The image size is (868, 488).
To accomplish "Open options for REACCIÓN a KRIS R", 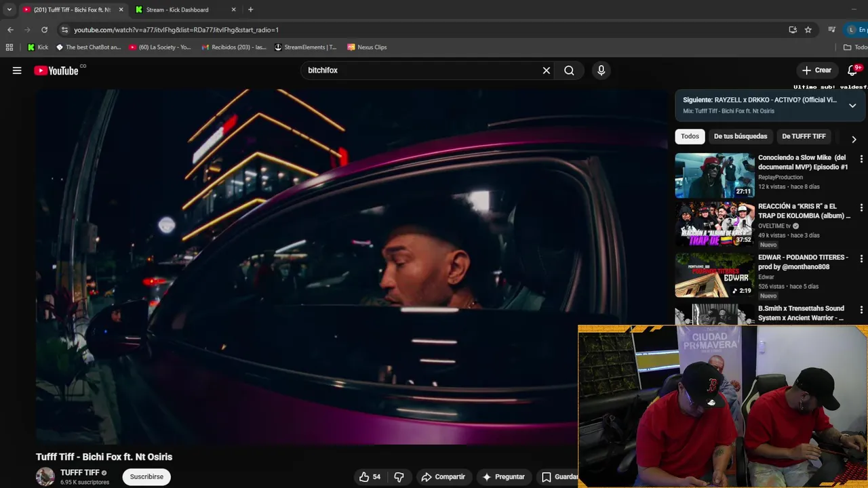I will tap(861, 208).
